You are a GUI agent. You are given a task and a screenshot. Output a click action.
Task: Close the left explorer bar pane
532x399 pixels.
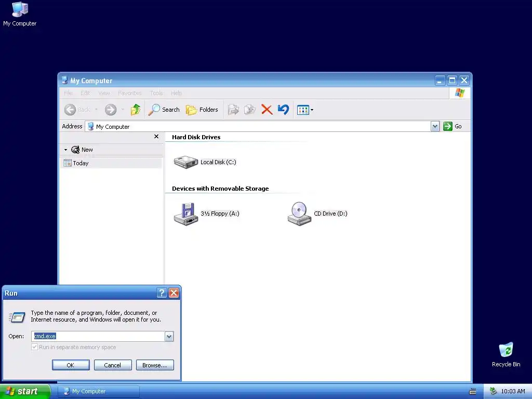[156, 137]
